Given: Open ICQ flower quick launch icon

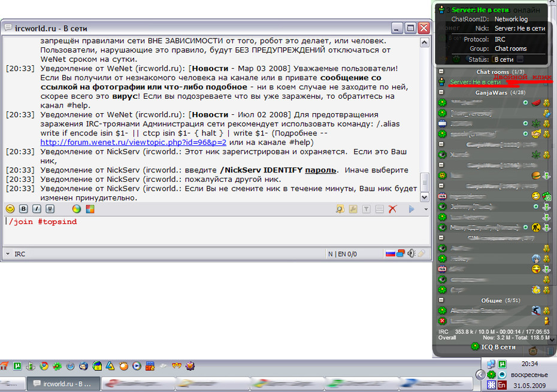Looking at the screenshot, I should tap(57, 366).
